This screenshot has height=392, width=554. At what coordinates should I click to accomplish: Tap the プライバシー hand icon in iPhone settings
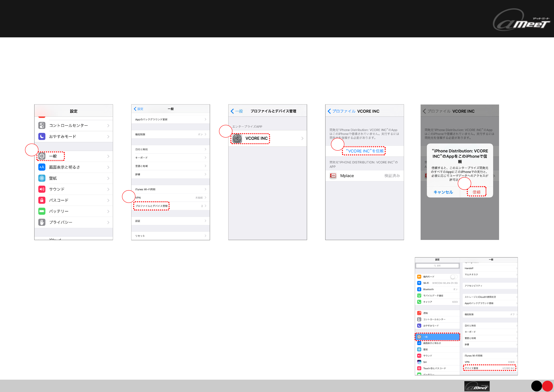coord(42,222)
